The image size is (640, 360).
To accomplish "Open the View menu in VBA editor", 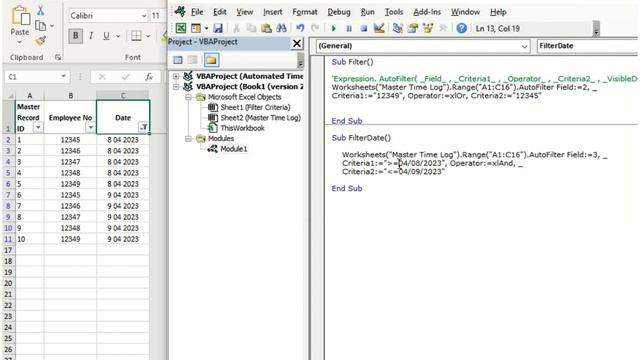I will tap(244, 12).
